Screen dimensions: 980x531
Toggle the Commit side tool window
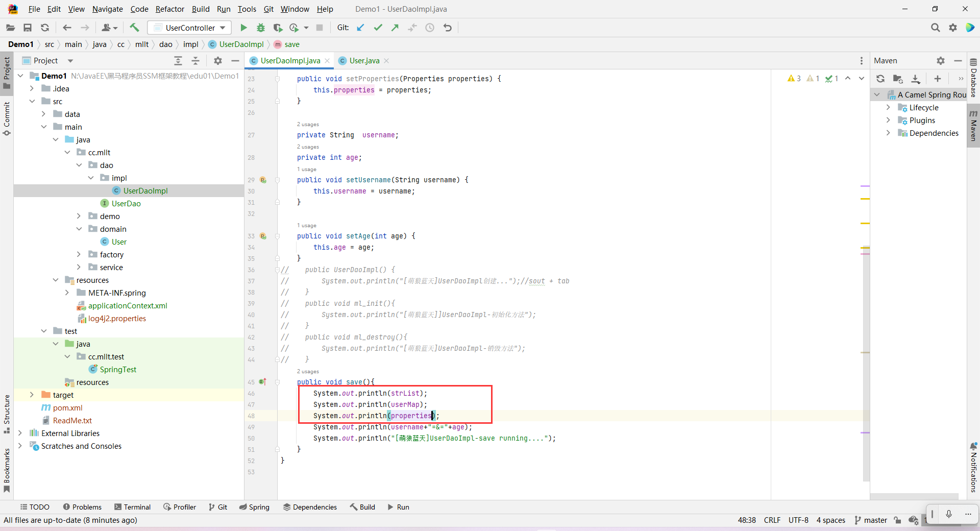coord(7,118)
